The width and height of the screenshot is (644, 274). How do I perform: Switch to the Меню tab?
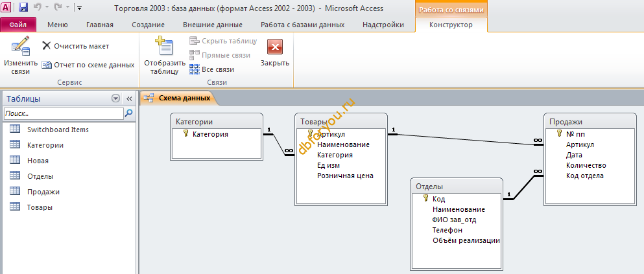pos(58,25)
